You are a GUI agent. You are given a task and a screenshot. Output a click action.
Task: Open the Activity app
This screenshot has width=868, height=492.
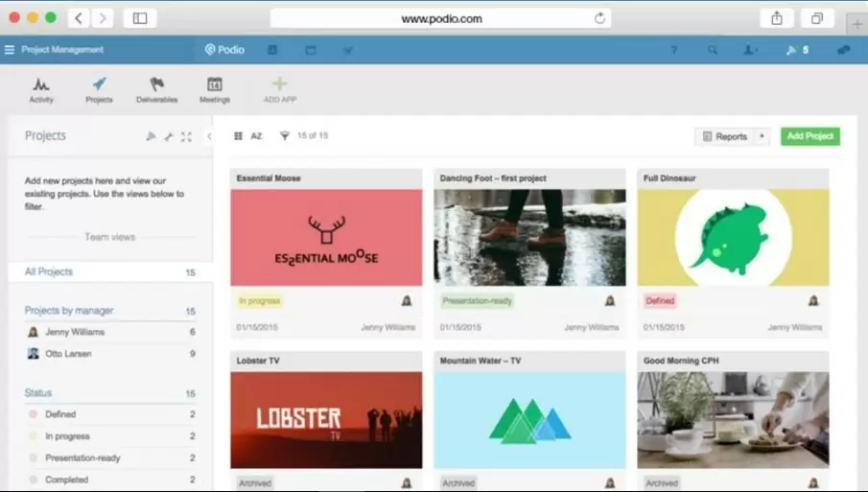(41, 90)
